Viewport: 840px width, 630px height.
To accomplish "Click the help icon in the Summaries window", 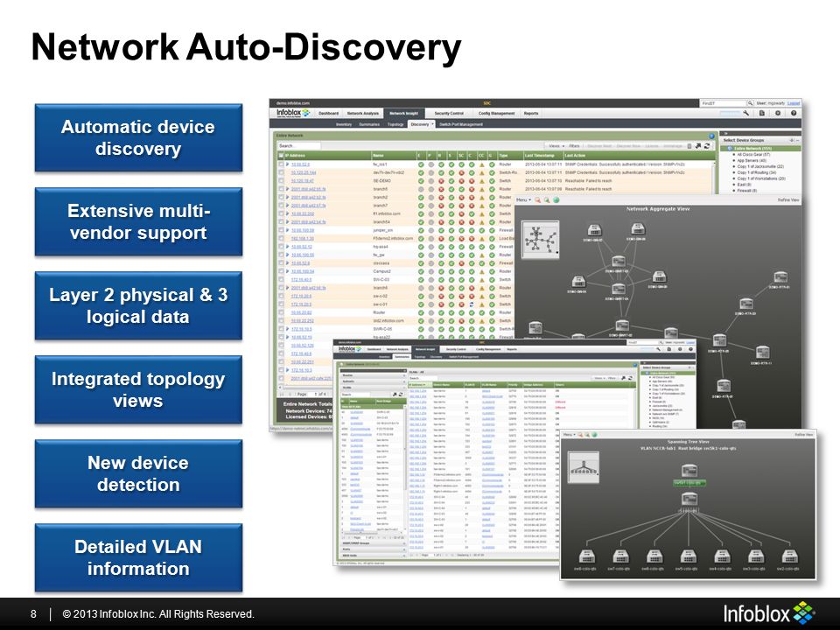I will [x=690, y=349].
